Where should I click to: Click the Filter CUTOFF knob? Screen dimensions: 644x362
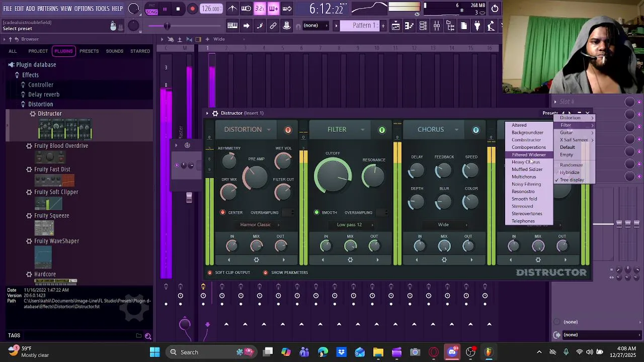click(x=333, y=176)
